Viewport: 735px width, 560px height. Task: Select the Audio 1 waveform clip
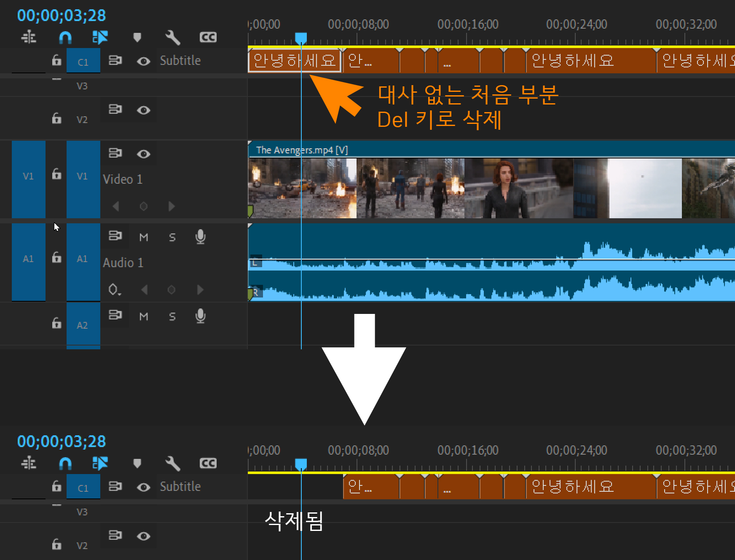[x=491, y=262]
